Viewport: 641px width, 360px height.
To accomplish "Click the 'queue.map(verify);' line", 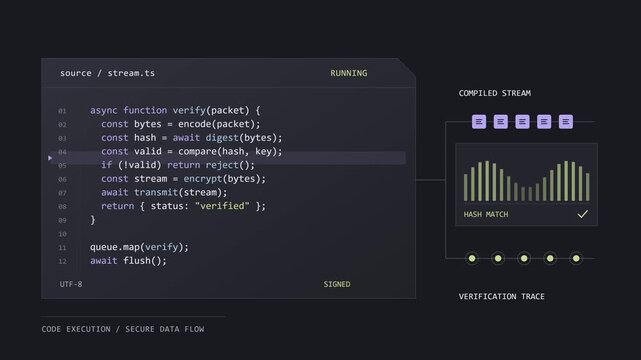I will pyautogui.click(x=139, y=247).
